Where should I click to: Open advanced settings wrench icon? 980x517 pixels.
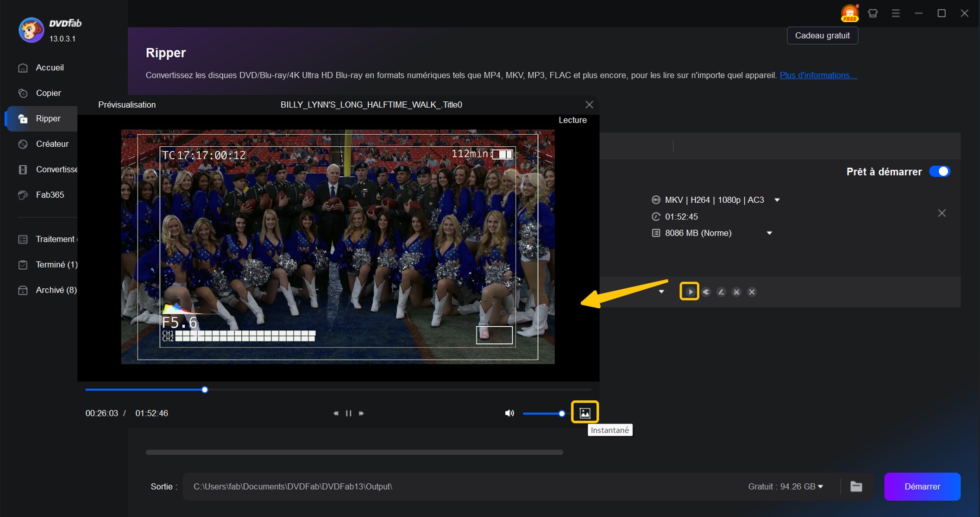[706, 292]
